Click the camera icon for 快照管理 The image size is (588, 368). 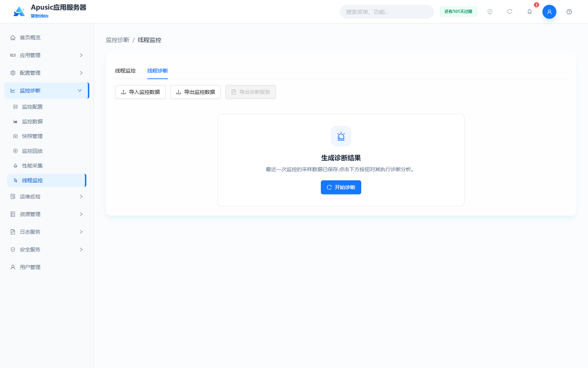[15, 136]
